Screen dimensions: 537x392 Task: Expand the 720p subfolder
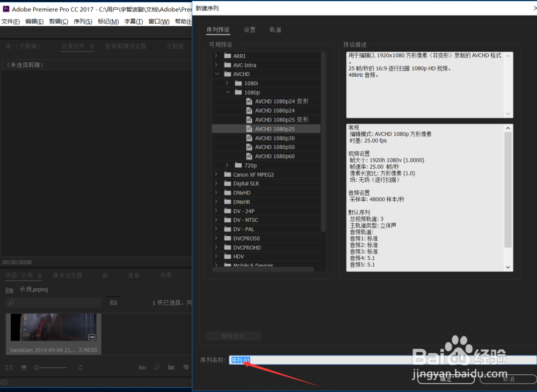click(227, 165)
